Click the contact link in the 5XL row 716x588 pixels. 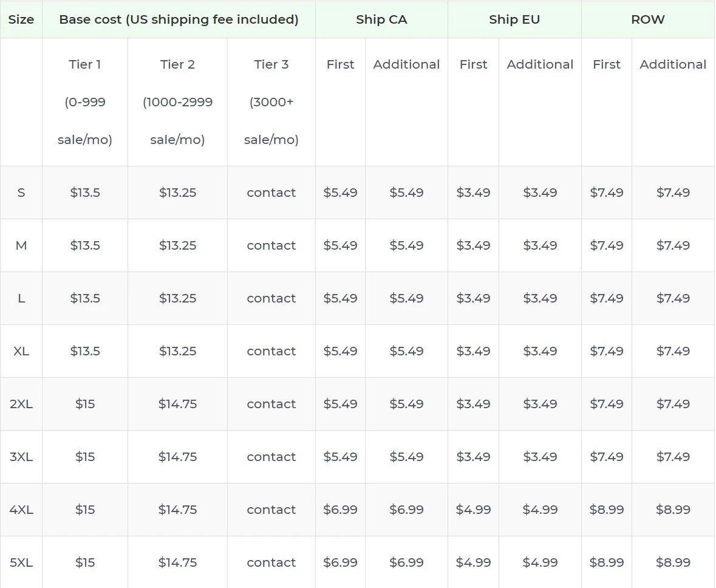(x=271, y=562)
